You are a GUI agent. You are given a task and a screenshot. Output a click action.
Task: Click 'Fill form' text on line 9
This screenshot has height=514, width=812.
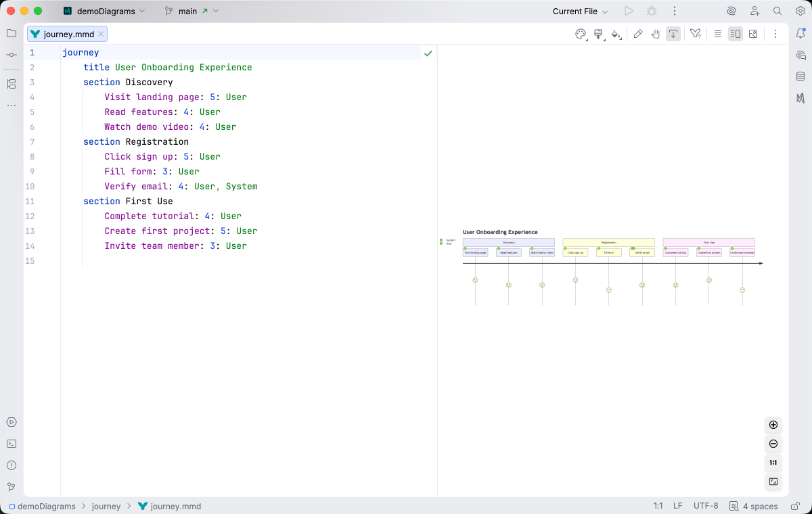click(x=128, y=172)
